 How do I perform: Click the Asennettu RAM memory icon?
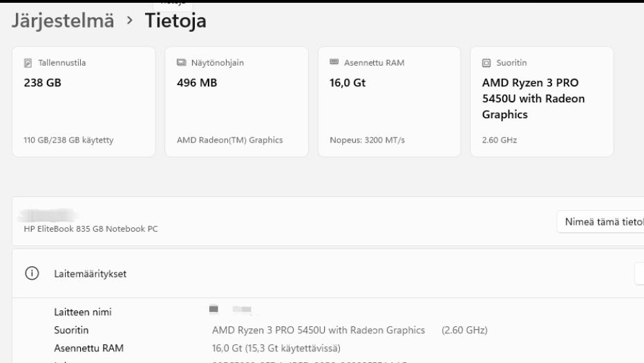click(x=334, y=63)
